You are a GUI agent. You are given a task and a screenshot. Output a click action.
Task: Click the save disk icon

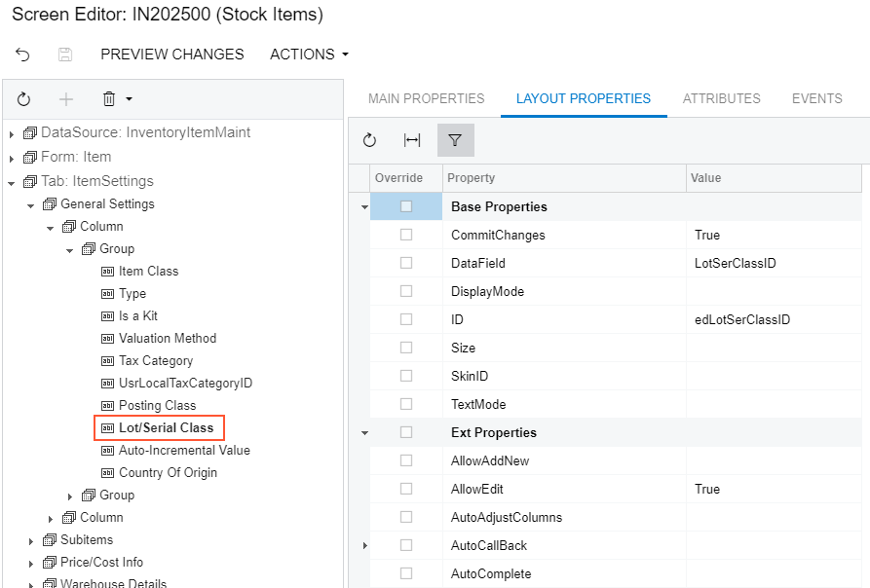point(65,55)
